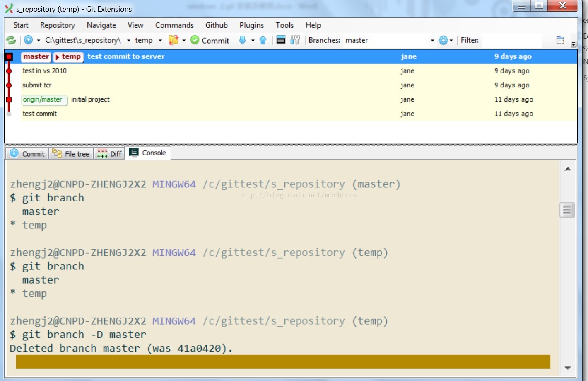Switch to the Diff tab
Image resolution: width=588 pixels, height=381 pixels.
pos(109,153)
